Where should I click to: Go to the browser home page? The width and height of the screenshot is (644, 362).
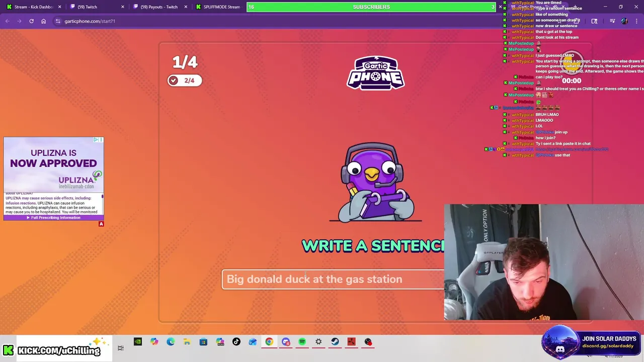43,21
